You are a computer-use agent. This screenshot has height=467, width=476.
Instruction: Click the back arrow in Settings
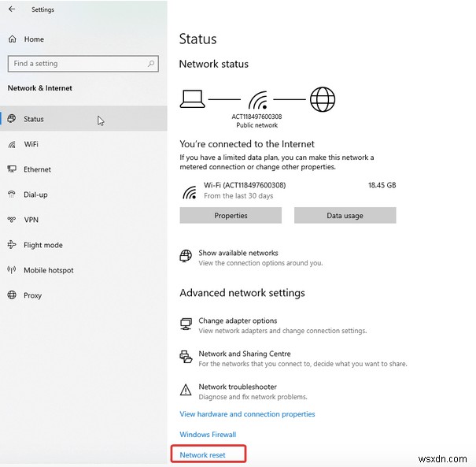(12, 9)
